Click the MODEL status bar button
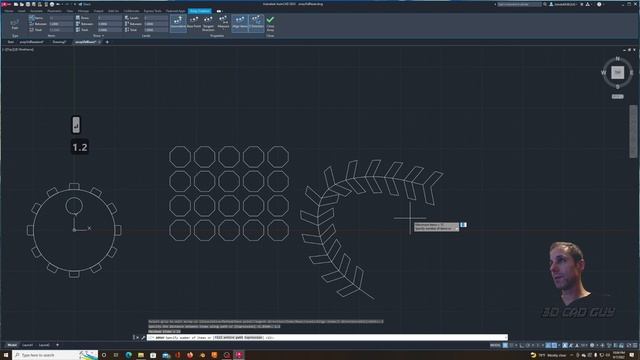This screenshot has height=360, width=640. pyautogui.click(x=495, y=345)
